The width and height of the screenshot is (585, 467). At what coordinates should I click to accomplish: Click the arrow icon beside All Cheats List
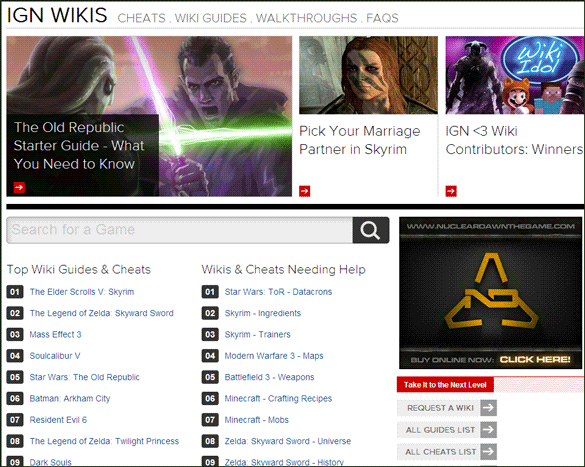click(x=488, y=452)
